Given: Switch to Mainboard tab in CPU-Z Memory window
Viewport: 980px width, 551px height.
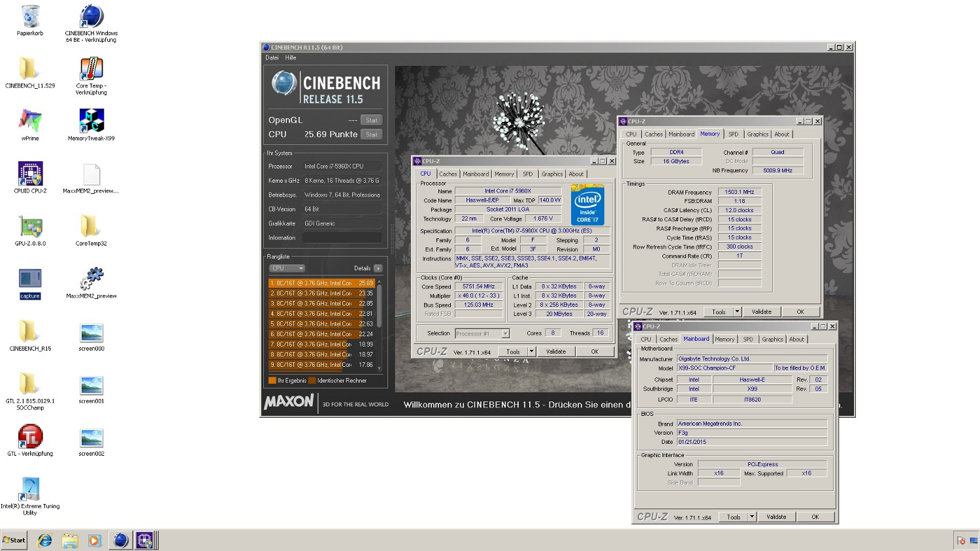Looking at the screenshot, I should (681, 134).
